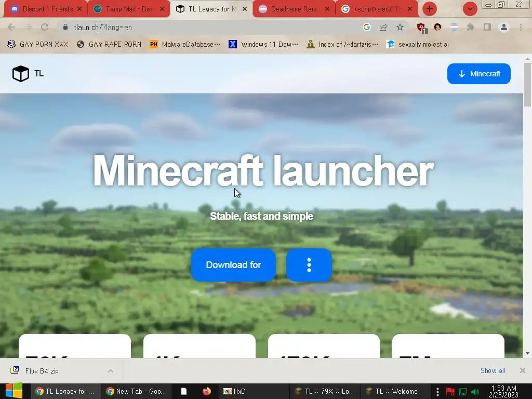Click the browser back arrow
Viewport: 532px width, 399px height.
click(11, 27)
